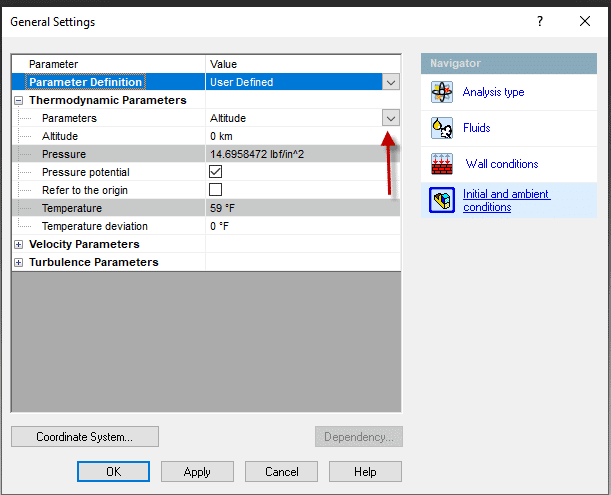
Task: Enable the Refer to the origin checkbox
Action: (x=216, y=190)
